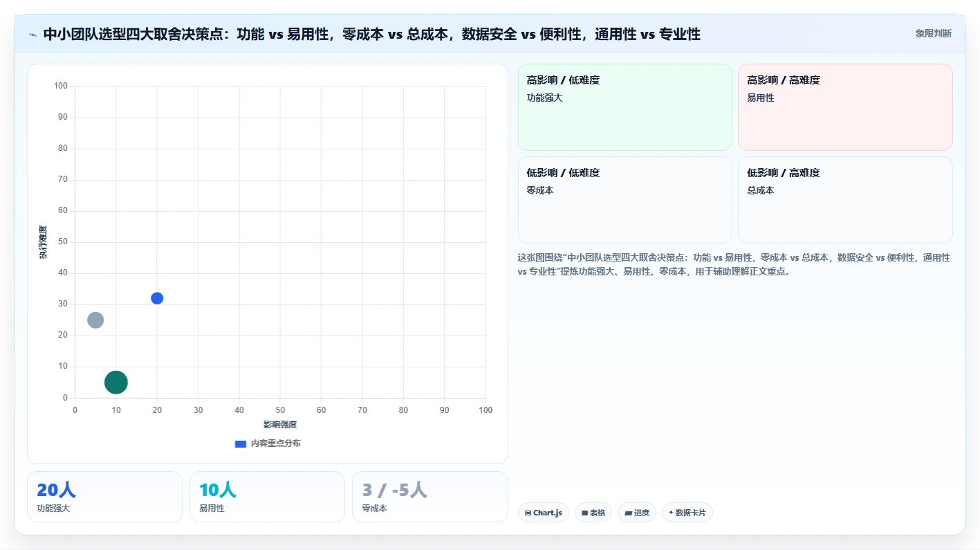Click the 20人 功能强大 stat card
Viewport: 980px width, 550px height.
pyautogui.click(x=104, y=497)
